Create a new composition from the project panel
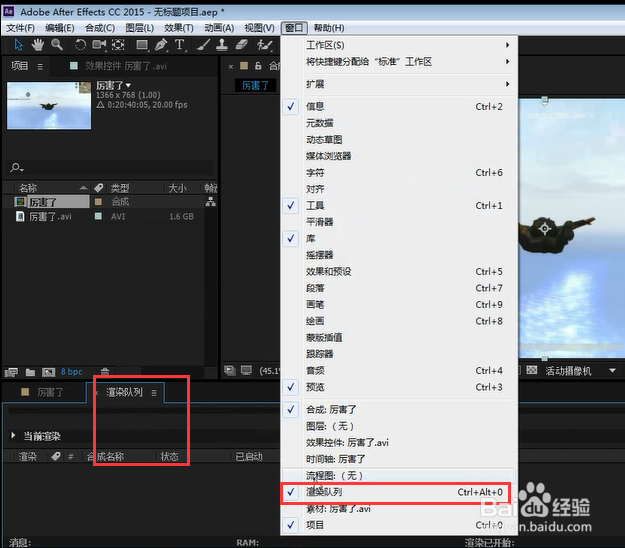Image resolution: width=625 pixels, height=548 pixels. pos(48,372)
